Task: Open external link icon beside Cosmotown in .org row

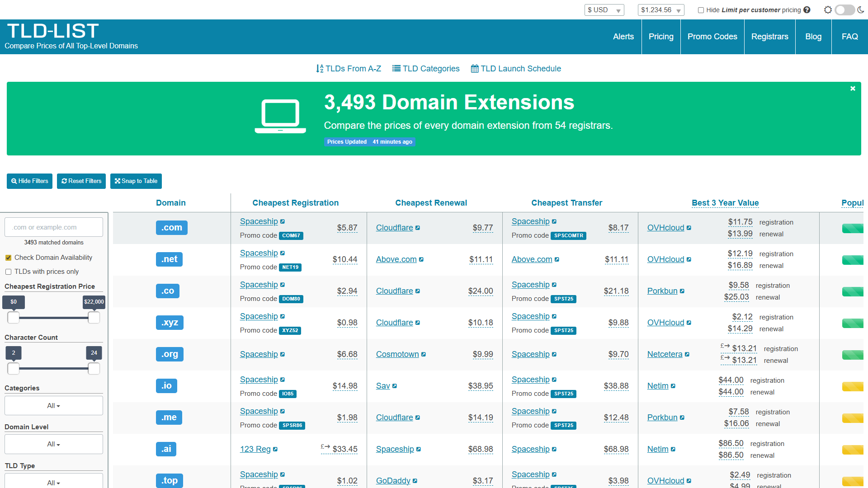Action: click(x=424, y=354)
